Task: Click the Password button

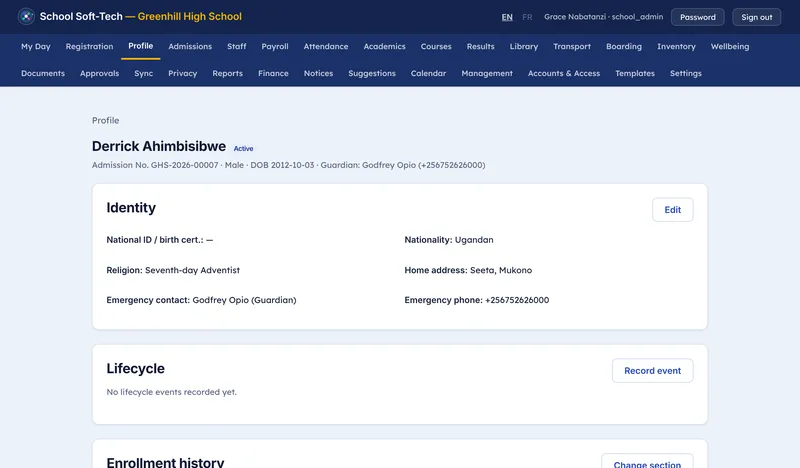Action: coord(697,17)
